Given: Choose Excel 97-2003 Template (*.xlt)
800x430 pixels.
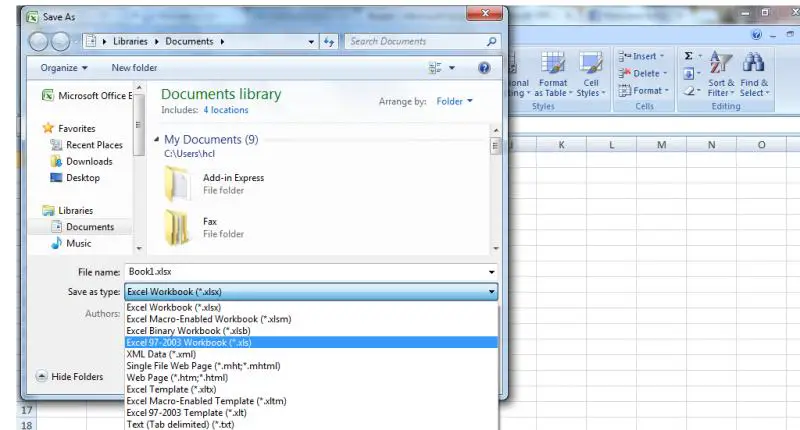Looking at the screenshot, I should pos(311,413).
